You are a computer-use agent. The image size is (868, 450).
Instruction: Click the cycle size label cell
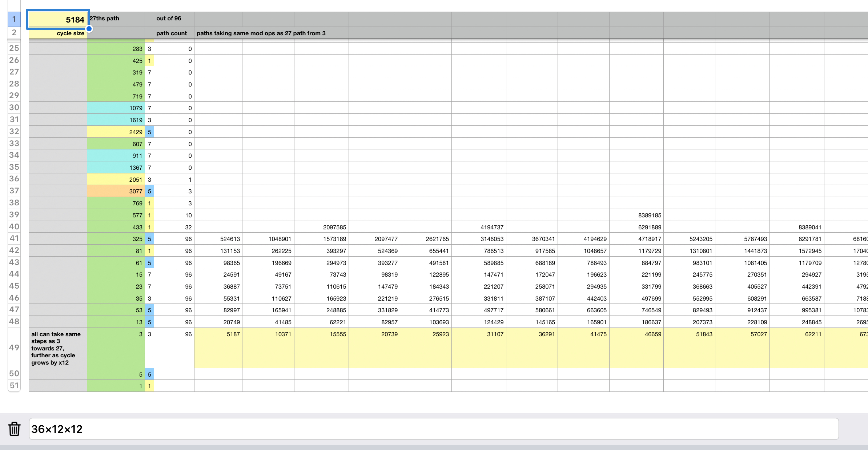tap(58, 33)
